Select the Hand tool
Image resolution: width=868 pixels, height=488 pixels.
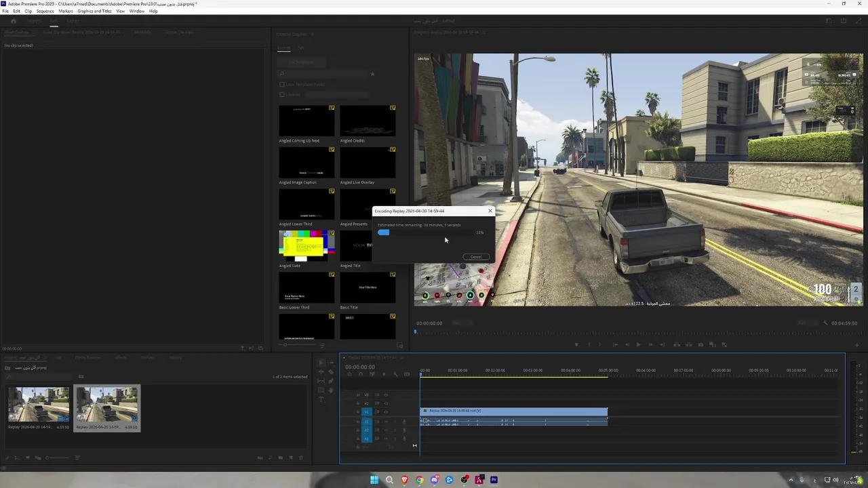[331, 390]
